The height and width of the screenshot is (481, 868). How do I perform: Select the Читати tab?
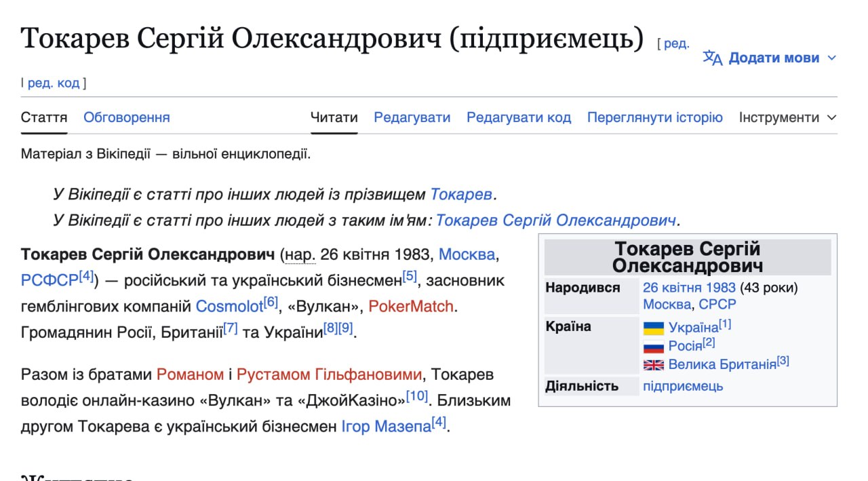click(x=334, y=117)
